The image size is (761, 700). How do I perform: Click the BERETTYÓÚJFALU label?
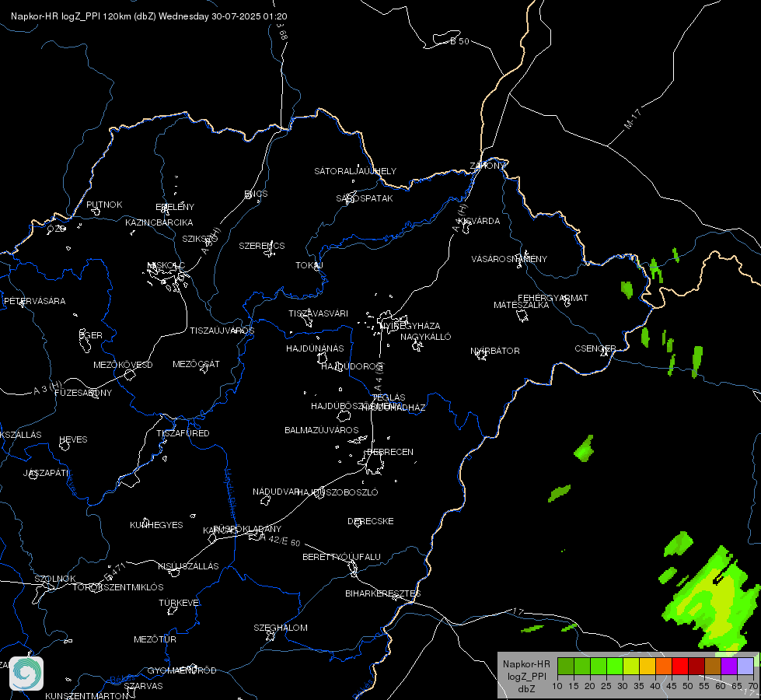point(342,557)
